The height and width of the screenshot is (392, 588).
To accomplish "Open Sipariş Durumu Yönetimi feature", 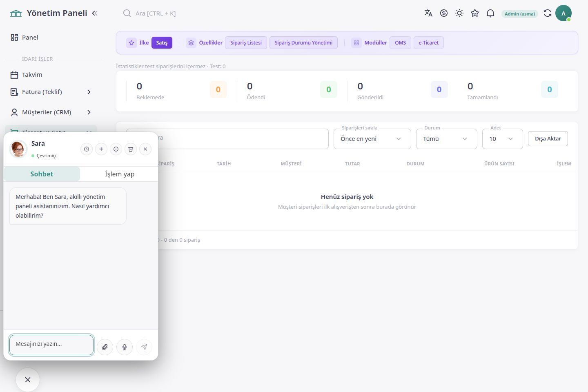I will (303, 42).
